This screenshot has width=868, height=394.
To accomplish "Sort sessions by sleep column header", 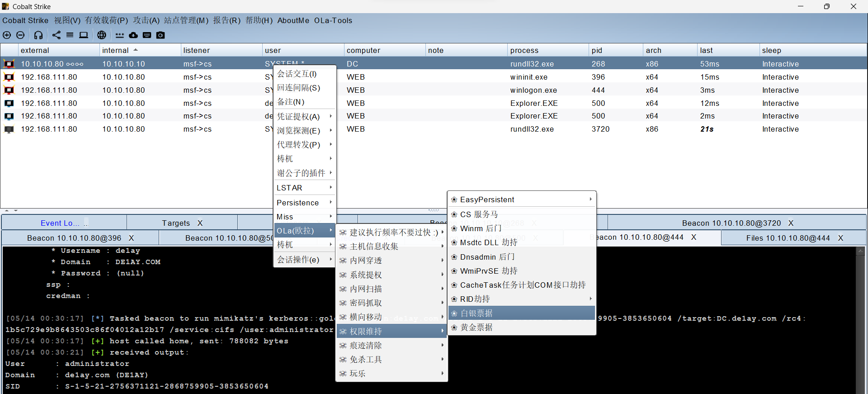I will [x=813, y=50].
